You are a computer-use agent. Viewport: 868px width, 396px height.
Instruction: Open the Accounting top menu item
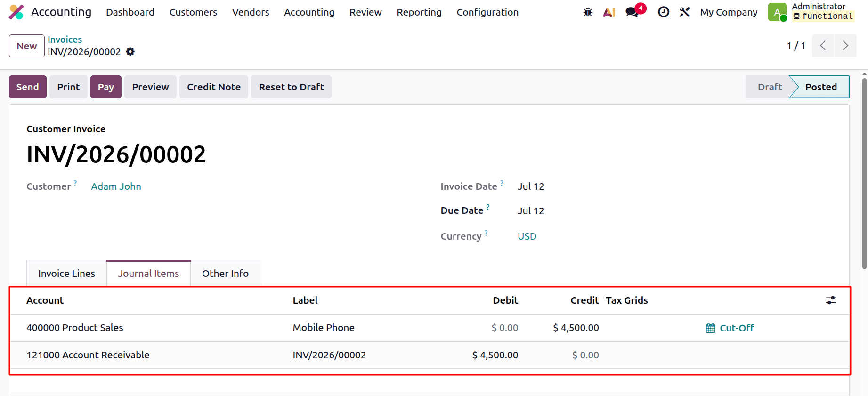pyautogui.click(x=309, y=12)
